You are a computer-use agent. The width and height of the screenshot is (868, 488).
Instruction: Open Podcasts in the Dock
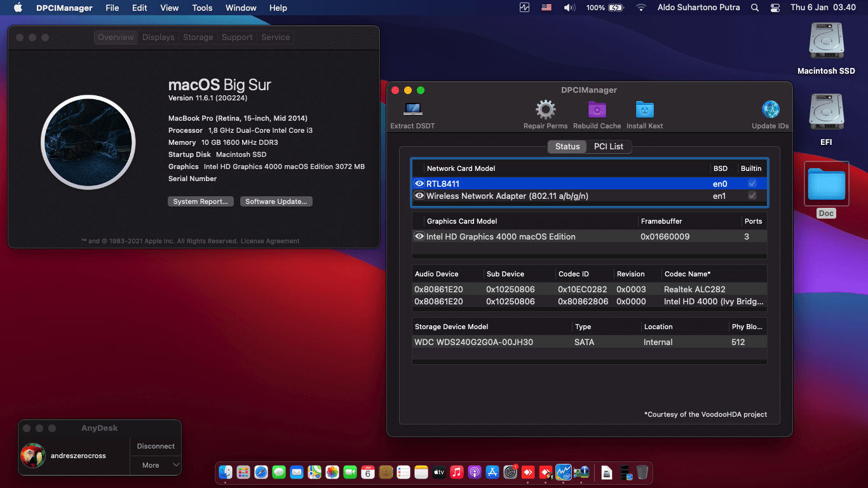click(x=475, y=472)
